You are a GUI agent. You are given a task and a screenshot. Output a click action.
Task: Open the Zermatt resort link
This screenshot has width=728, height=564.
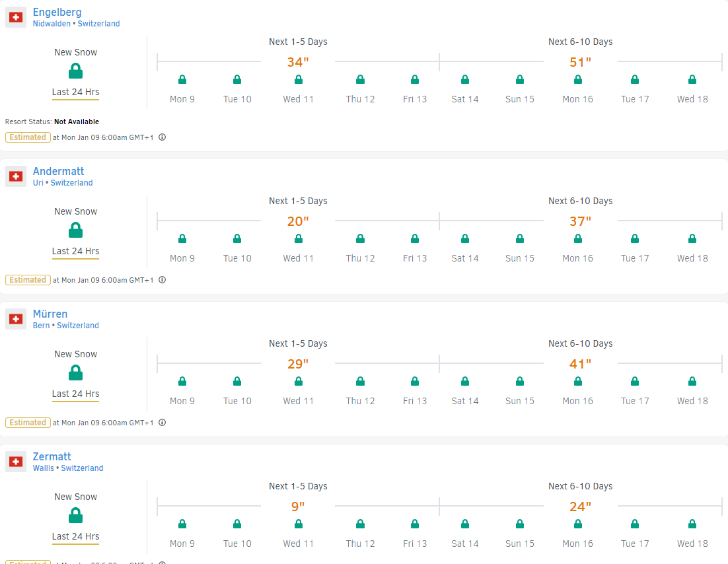tap(52, 457)
